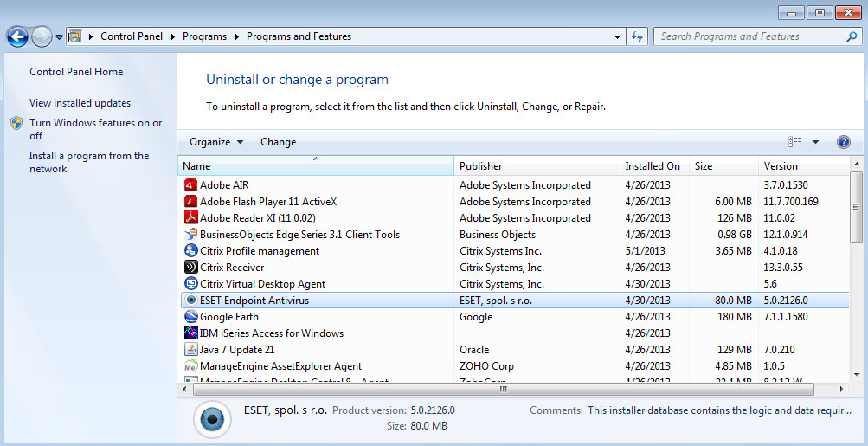Click the Change toolbar button
868x446 pixels.
[279, 142]
